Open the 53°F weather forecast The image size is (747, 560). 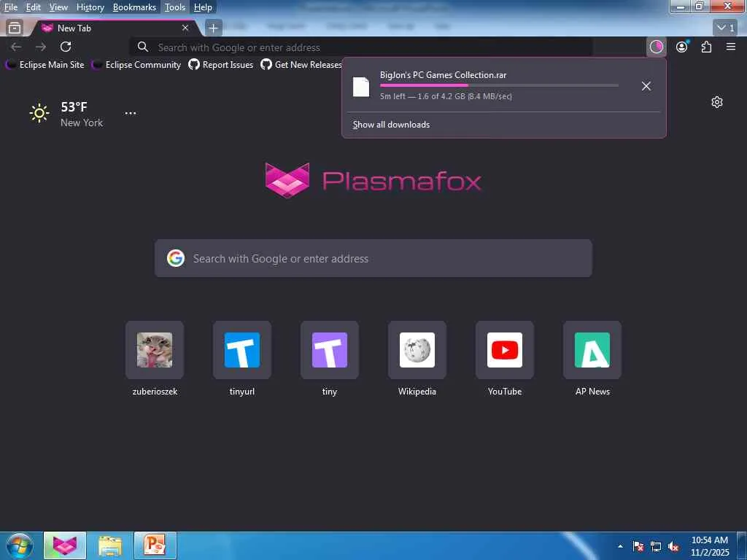[x=74, y=107]
